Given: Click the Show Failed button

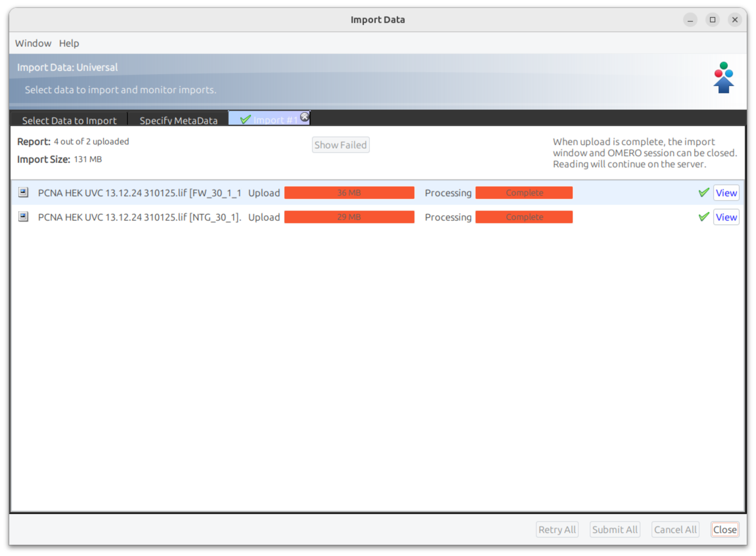Looking at the screenshot, I should 341,144.
